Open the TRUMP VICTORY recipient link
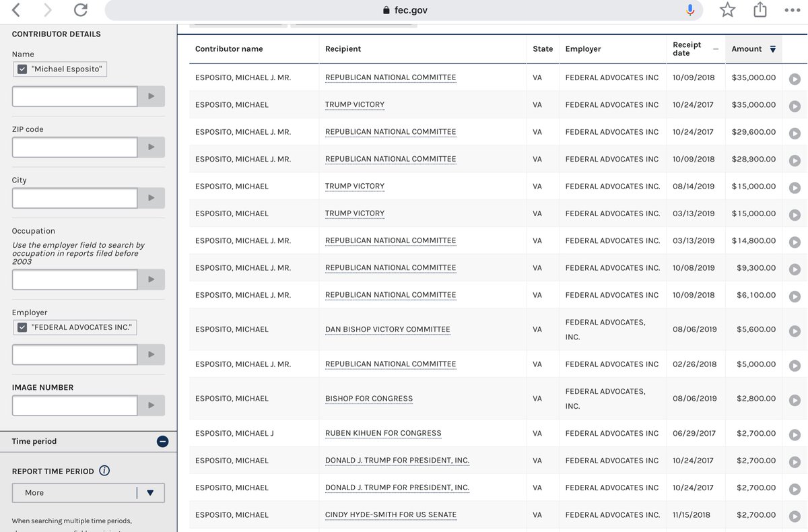 pos(355,105)
